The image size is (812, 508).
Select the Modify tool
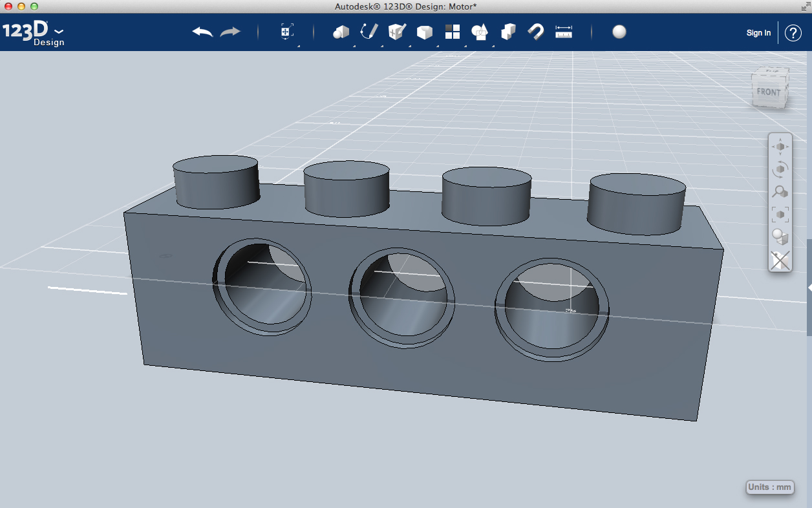(425, 31)
